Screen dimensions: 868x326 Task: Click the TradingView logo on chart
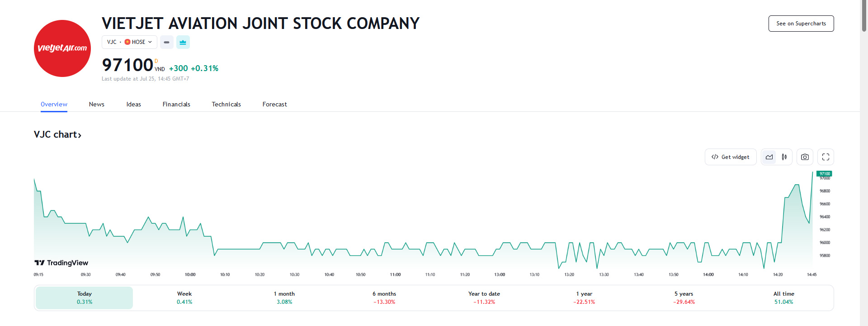61,263
